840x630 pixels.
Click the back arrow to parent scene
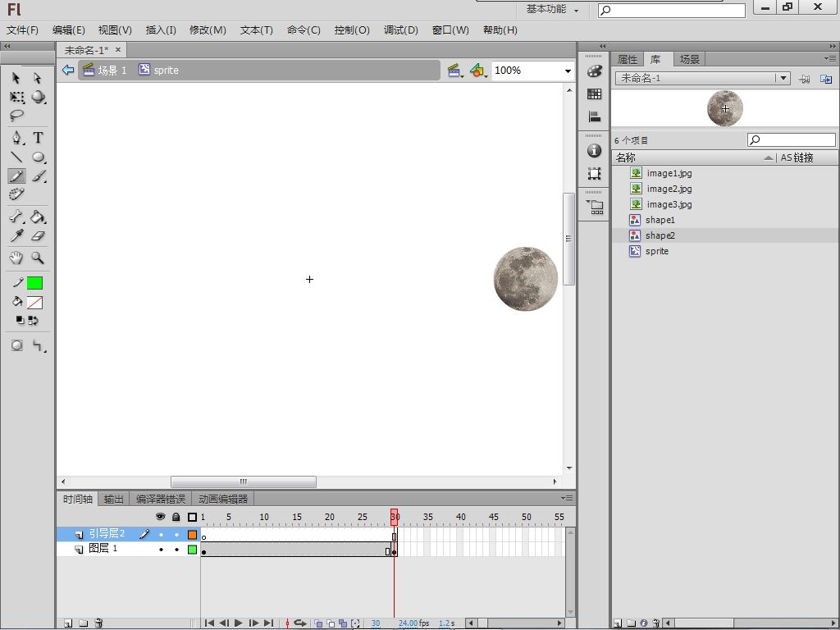[67, 70]
